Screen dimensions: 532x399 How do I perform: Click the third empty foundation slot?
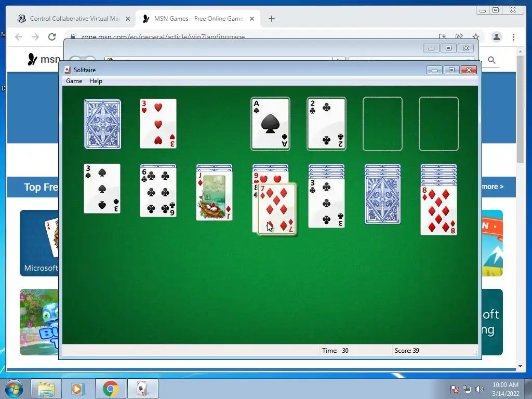click(x=383, y=124)
